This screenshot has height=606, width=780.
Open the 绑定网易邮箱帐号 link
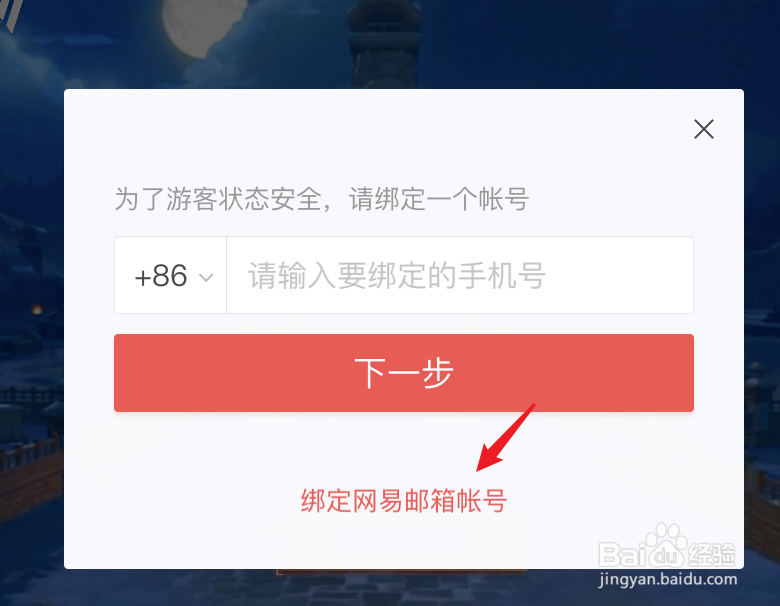point(403,501)
